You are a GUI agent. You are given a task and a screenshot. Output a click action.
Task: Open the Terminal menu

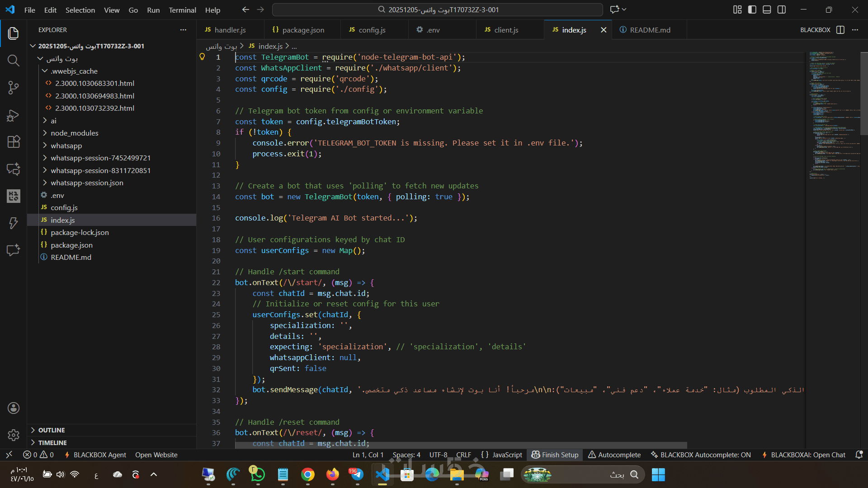point(182,10)
